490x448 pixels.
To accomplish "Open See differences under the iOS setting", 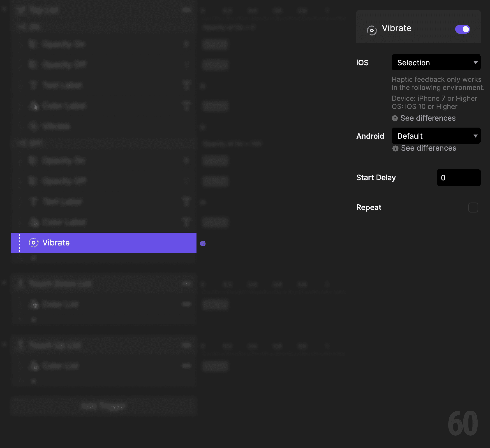I will (428, 118).
